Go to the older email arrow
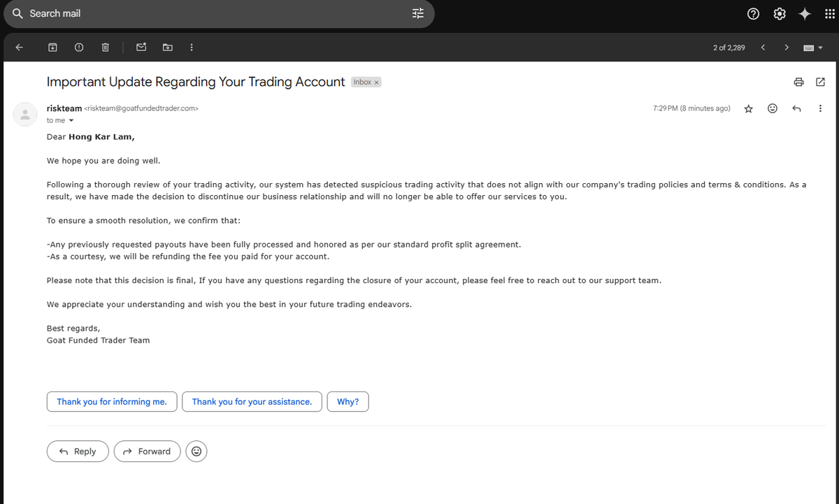 click(787, 48)
